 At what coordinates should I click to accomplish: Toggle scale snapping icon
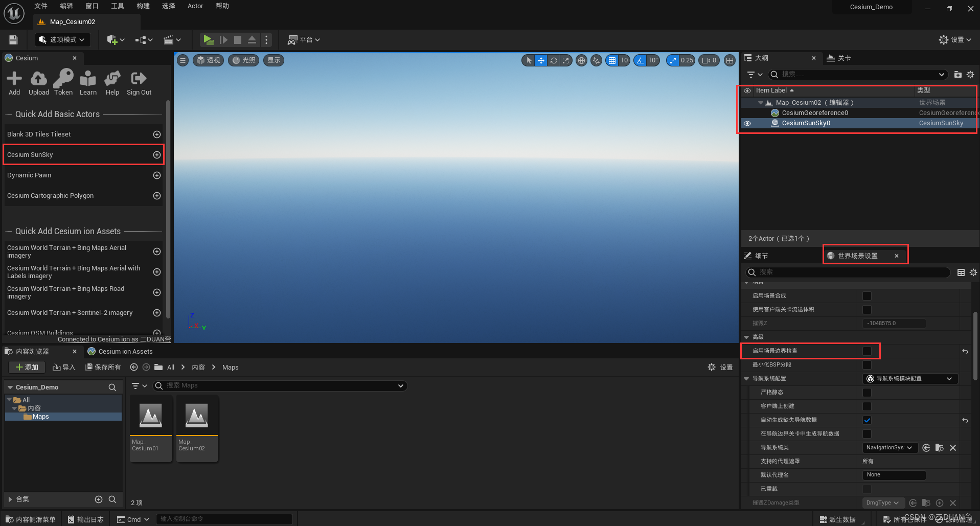[x=673, y=60]
